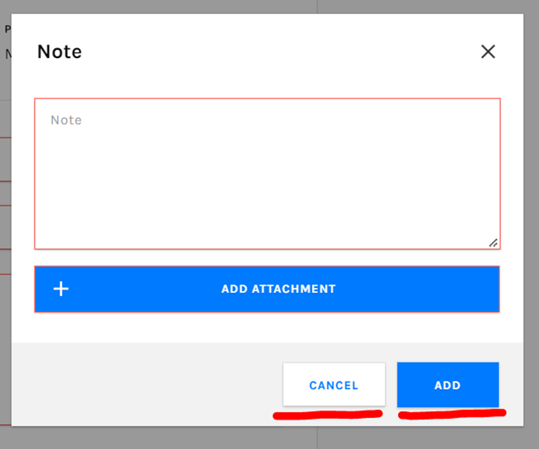Click the empty middle of the note field
Screen dimensions: 539x449
[x=267, y=182]
